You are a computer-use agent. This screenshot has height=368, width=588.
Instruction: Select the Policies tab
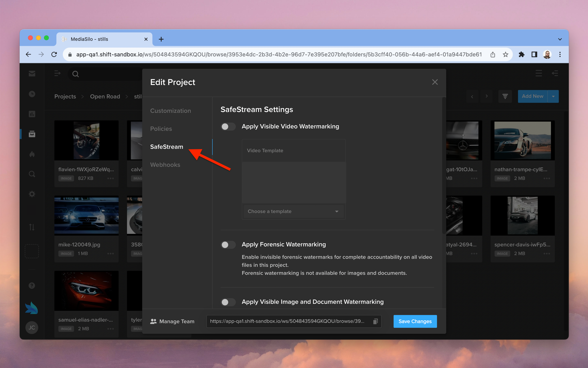(x=161, y=129)
